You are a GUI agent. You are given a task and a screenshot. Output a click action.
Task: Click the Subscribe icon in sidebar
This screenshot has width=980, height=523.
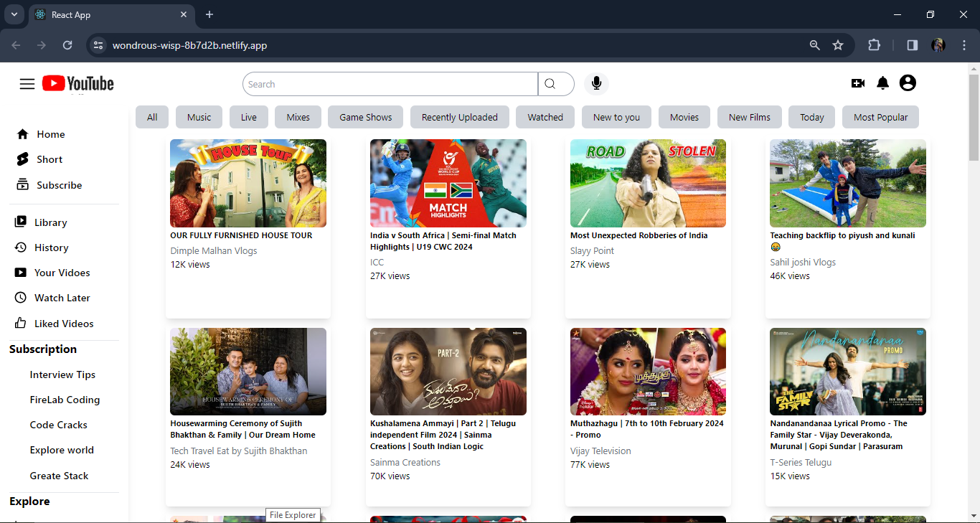tap(22, 184)
